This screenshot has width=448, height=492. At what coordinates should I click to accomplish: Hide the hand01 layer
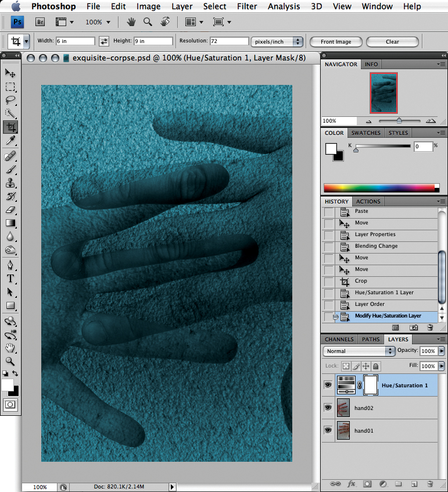tap(327, 430)
